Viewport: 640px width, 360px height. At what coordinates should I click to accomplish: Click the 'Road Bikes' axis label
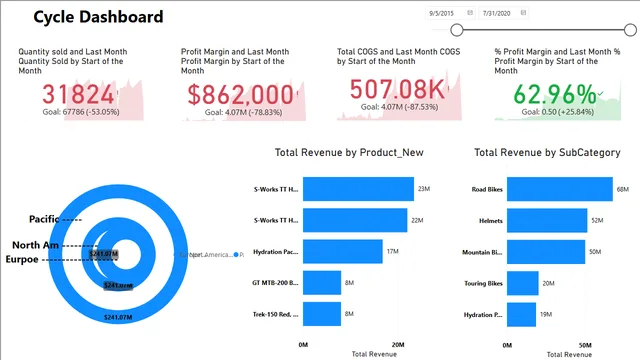[487, 189]
